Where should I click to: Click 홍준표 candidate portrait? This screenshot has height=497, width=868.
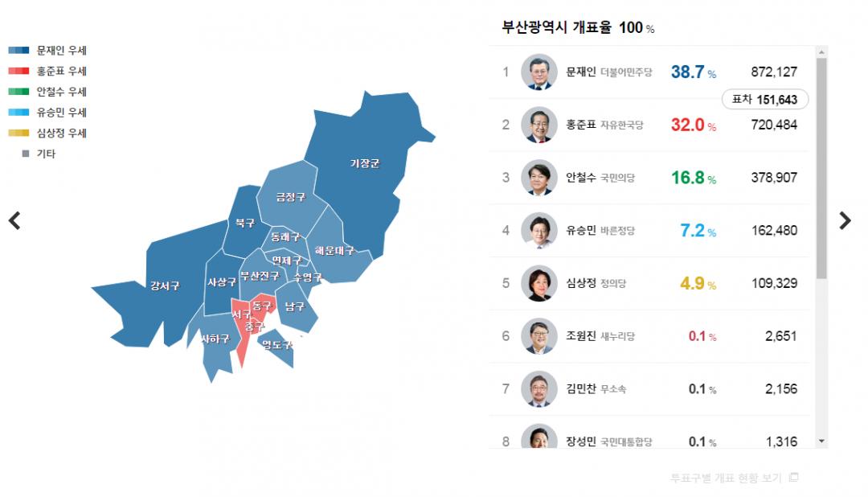pyautogui.click(x=538, y=125)
